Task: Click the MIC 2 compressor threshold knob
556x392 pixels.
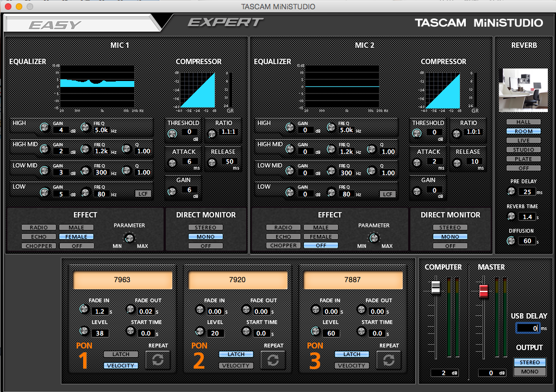Action: point(417,133)
